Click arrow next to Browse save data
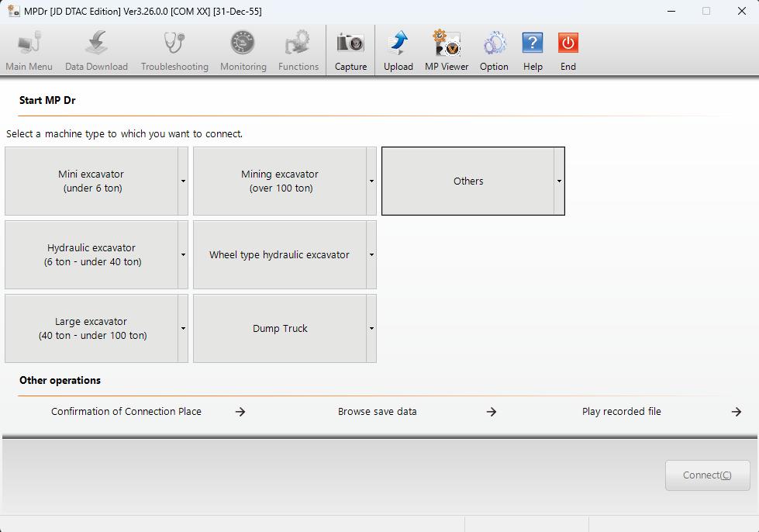This screenshot has width=759, height=532. (492, 412)
